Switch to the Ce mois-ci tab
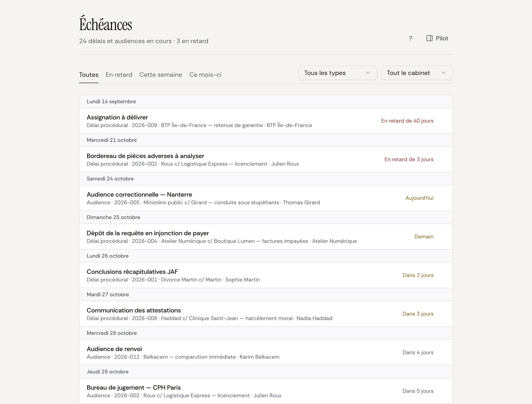 205,75
